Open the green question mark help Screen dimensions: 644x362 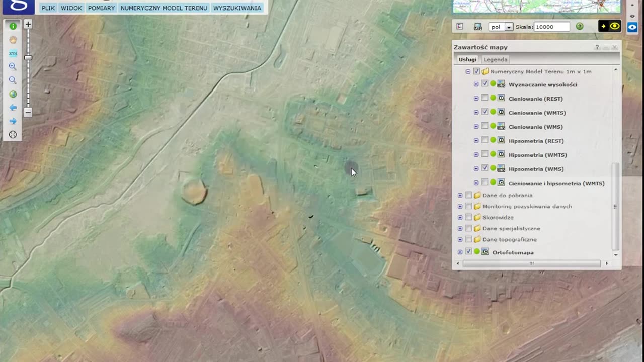click(580, 27)
